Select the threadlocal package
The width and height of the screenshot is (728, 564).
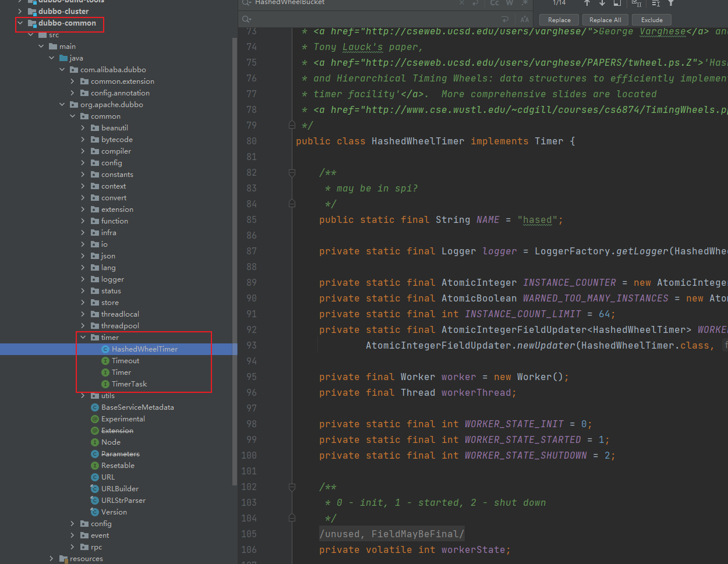coord(120,314)
